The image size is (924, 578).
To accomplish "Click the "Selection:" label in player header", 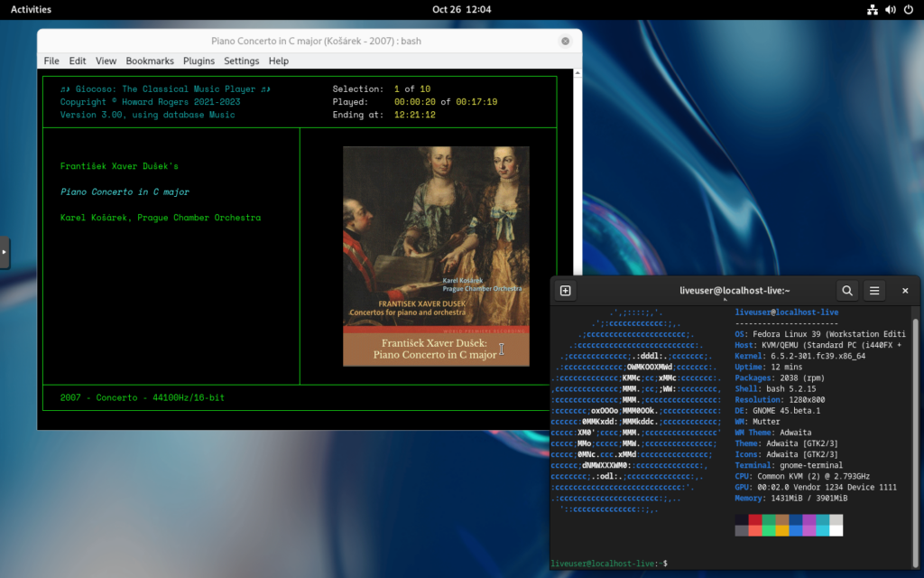I will (357, 89).
